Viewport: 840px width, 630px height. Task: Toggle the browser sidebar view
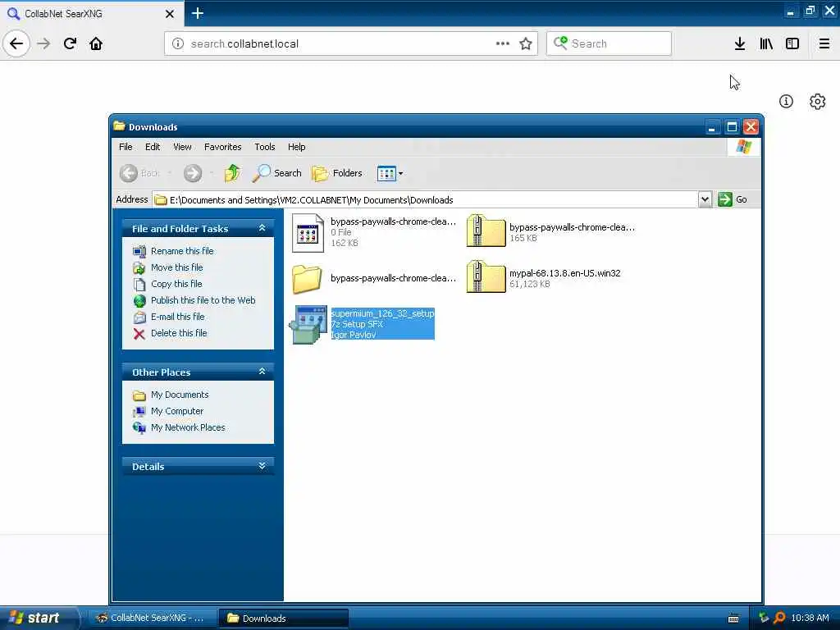(x=792, y=43)
